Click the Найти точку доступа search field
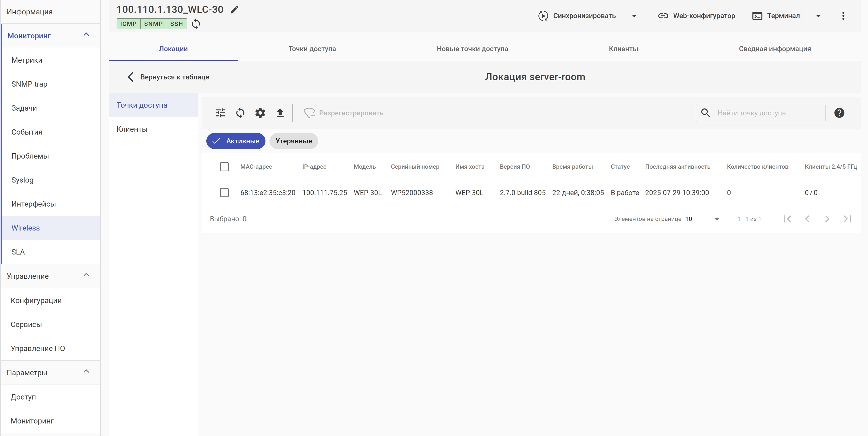868x436 pixels. 765,113
